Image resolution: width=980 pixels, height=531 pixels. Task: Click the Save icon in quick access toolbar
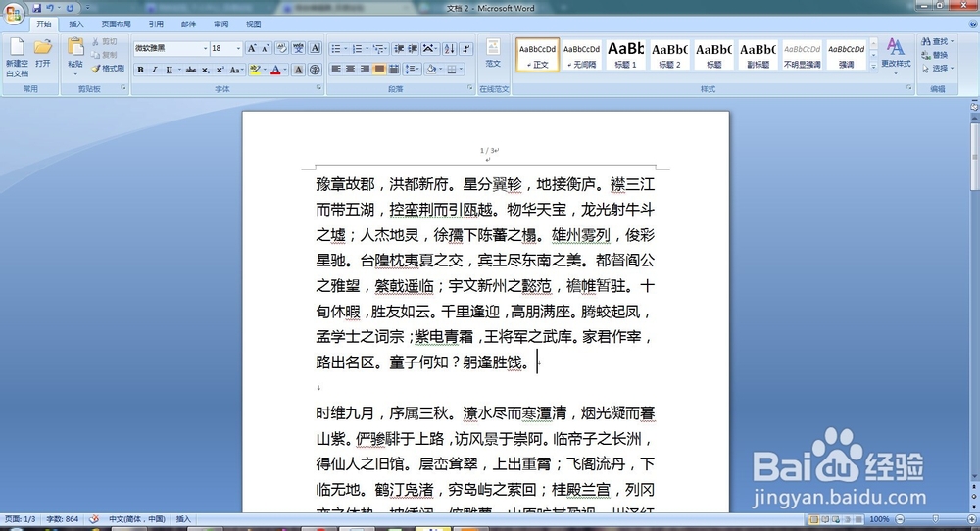pyautogui.click(x=37, y=8)
